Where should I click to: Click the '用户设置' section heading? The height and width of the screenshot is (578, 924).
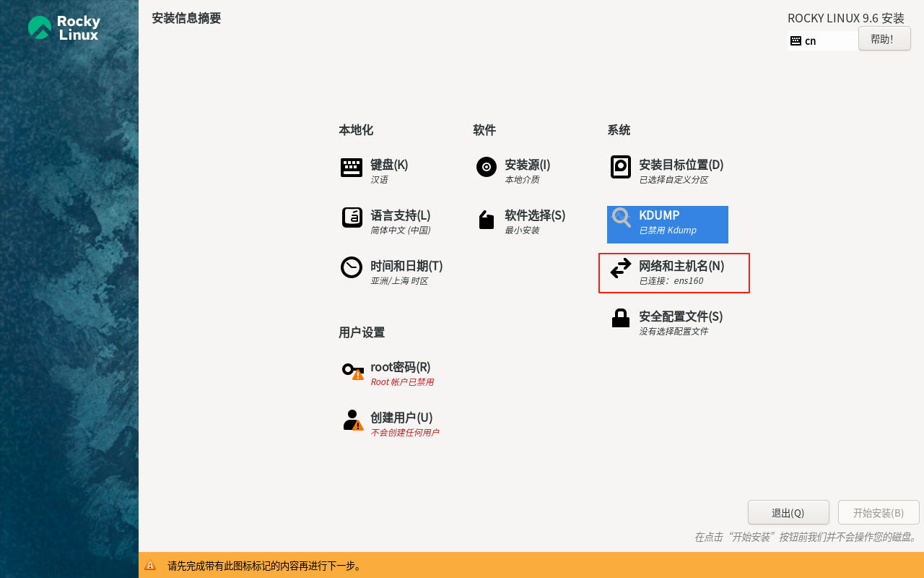click(x=362, y=332)
